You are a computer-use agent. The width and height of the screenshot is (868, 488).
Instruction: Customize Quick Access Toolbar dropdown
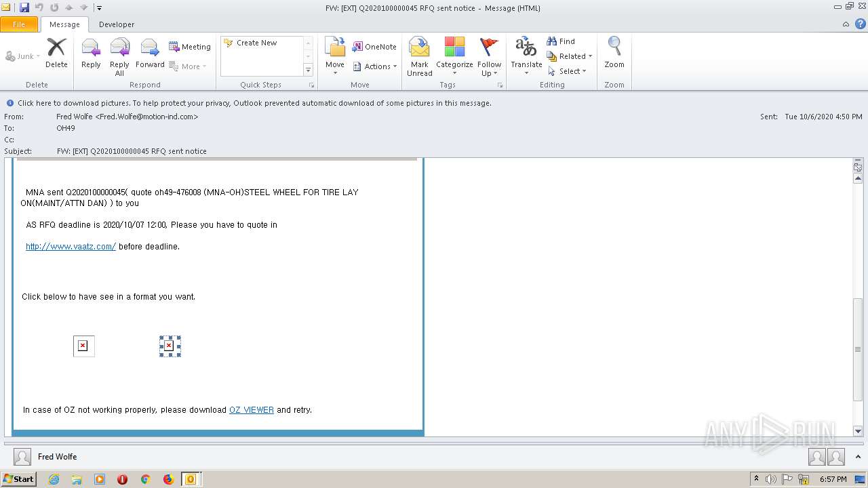(x=99, y=8)
